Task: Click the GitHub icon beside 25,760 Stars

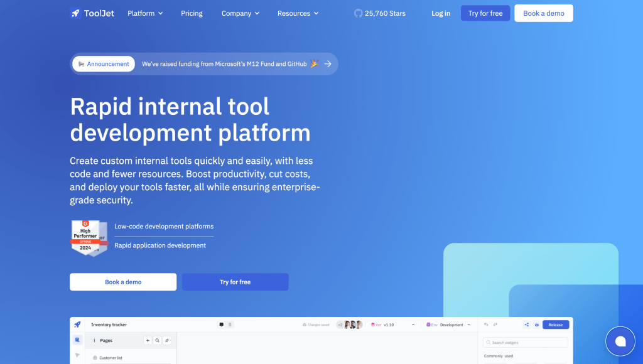Action: [x=358, y=13]
